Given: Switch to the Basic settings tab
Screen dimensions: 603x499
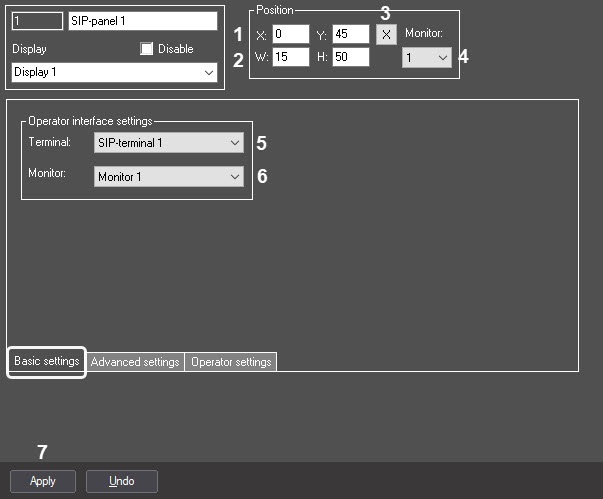Looking at the screenshot, I should click(x=47, y=361).
